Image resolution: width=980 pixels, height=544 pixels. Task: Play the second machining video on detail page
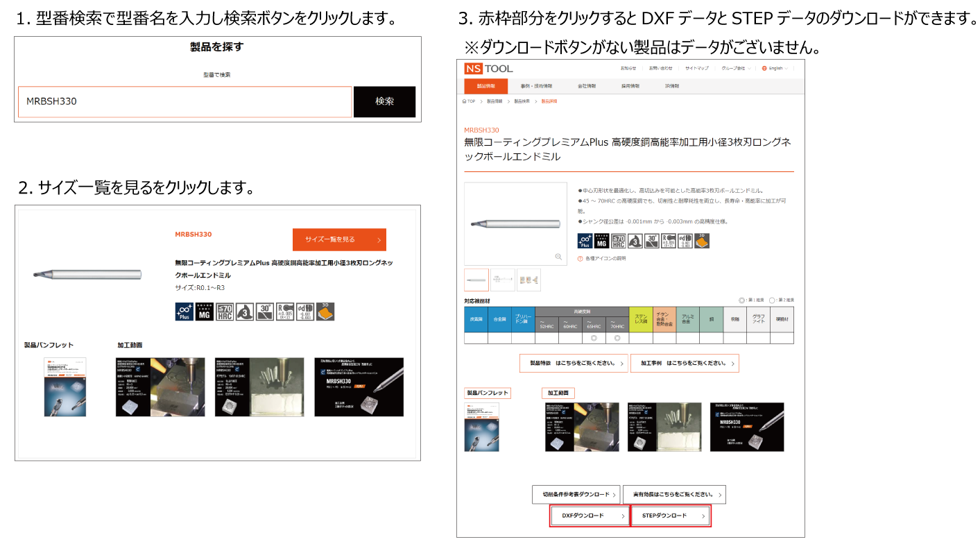pos(664,427)
